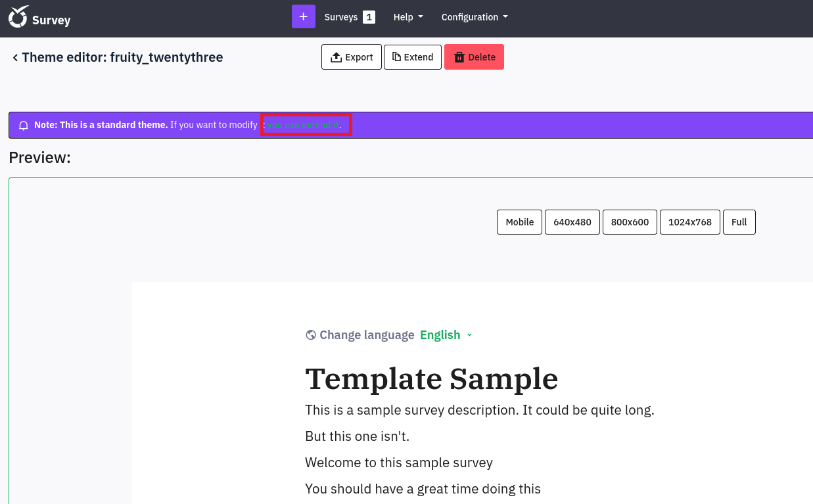Open the Surveys menu item
The height and width of the screenshot is (504, 813).
[x=340, y=17]
